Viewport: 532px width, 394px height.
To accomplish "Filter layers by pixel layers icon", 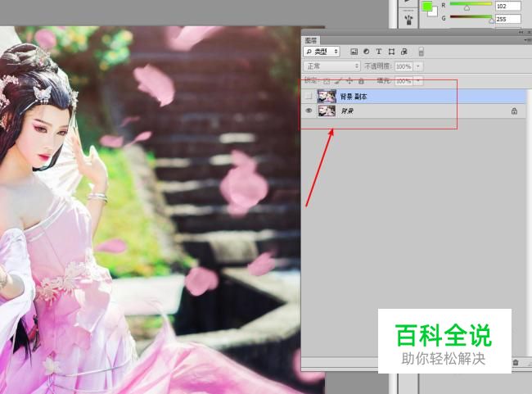I will point(354,52).
